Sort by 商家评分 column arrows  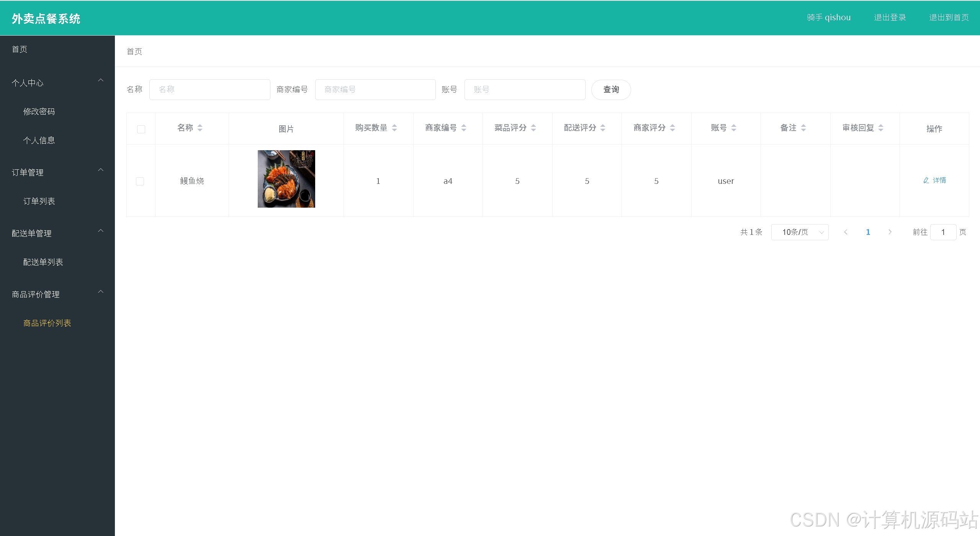[672, 128]
